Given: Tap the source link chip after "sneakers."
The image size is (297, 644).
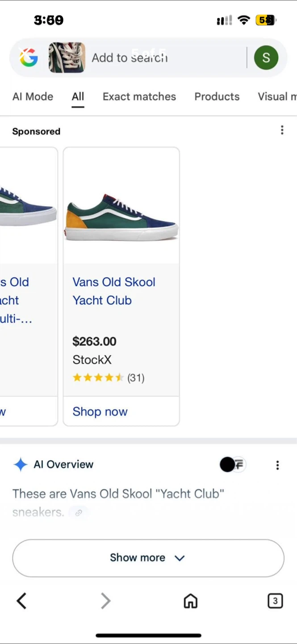Looking at the screenshot, I should 79,513.
